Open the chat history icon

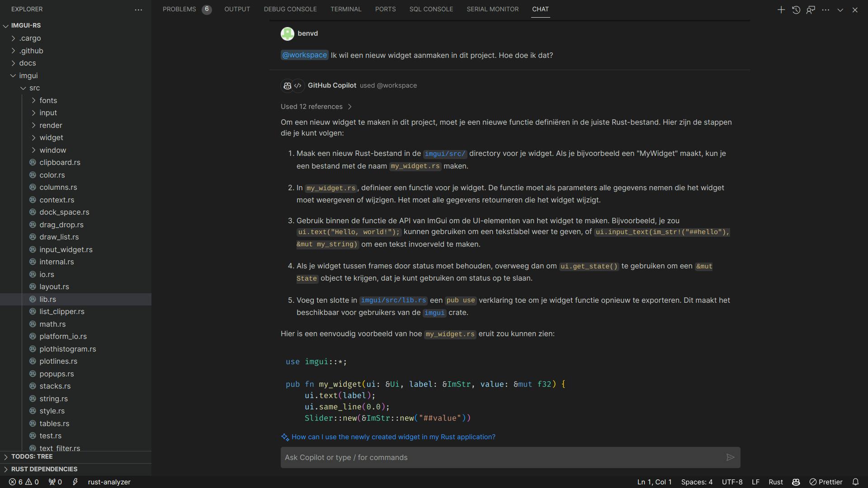pyautogui.click(x=796, y=9)
